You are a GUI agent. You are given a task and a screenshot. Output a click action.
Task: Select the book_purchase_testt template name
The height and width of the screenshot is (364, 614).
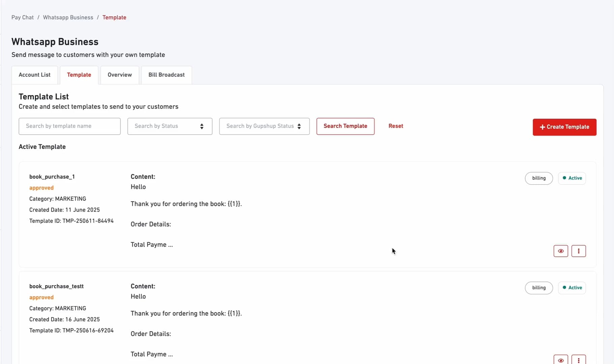[x=56, y=286]
